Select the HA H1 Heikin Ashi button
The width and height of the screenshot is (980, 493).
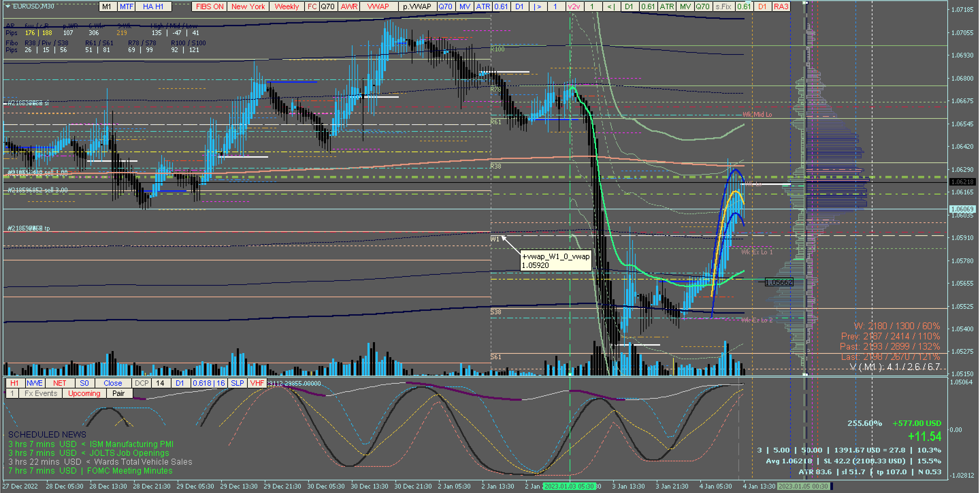tap(153, 6)
